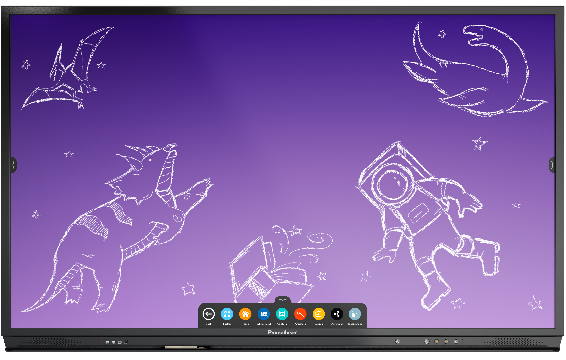Click the rightmost small button on right bezel

(456, 341)
